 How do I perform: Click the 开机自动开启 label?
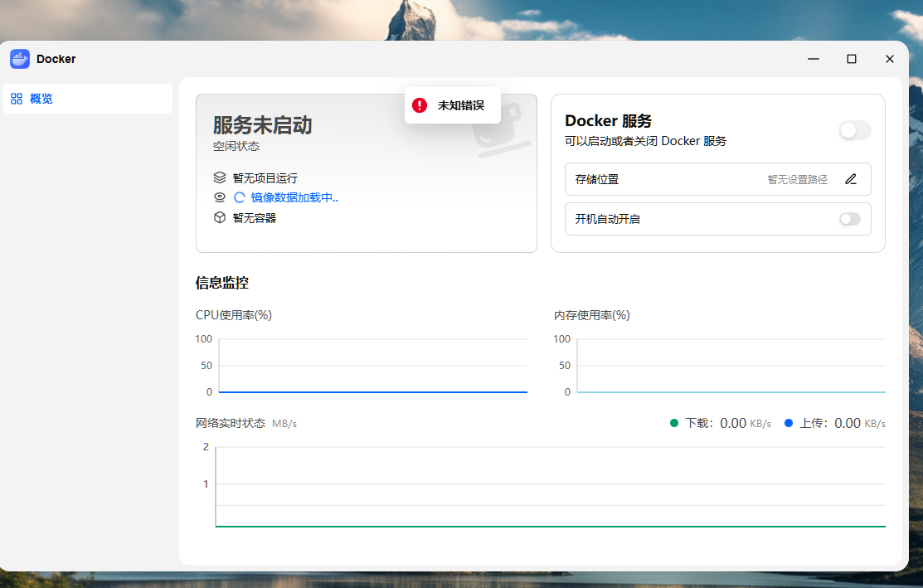coord(608,219)
